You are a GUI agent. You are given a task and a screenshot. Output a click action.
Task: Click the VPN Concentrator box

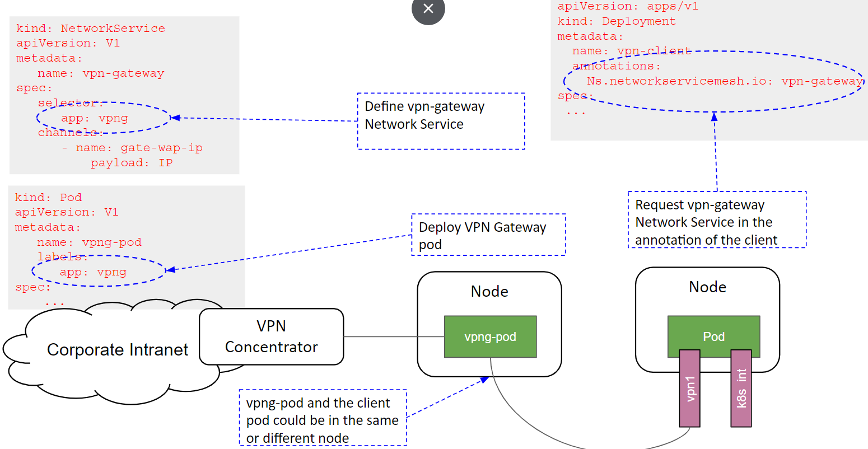271,336
